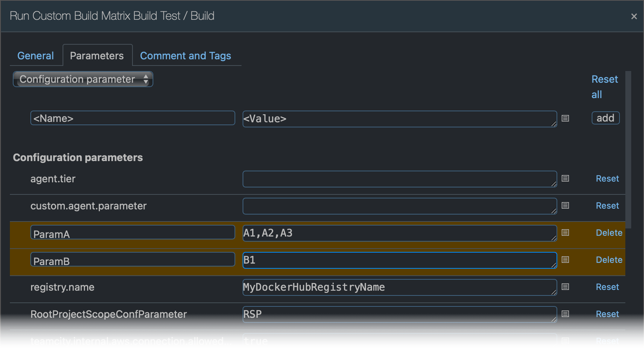Reset the agent.tier parameter
Viewport: 644px width, 350px height.
tap(607, 179)
